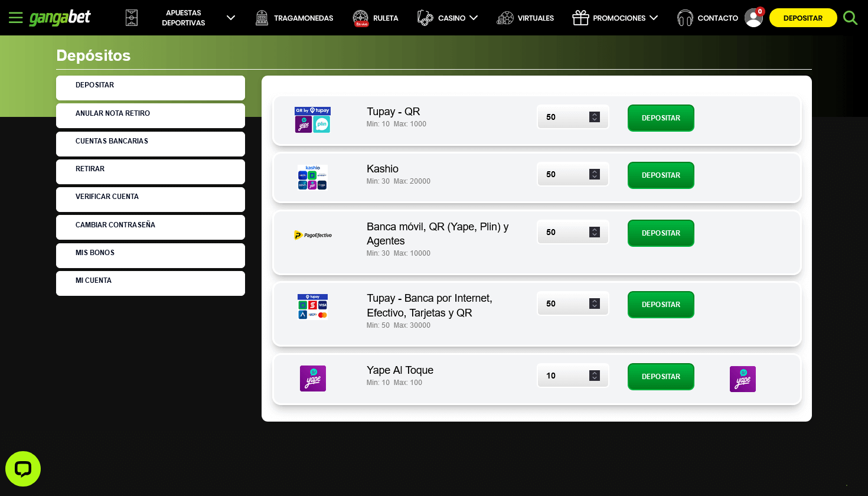The width and height of the screenshot is (868, 496).
Task: Expand the Promociones dropdown chevron
Action: click(654, 18)
